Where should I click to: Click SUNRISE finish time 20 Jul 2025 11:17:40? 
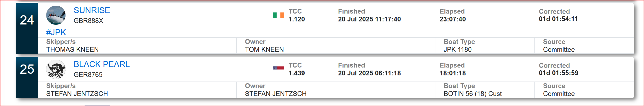pyautogui.click(x=369, y=19)
